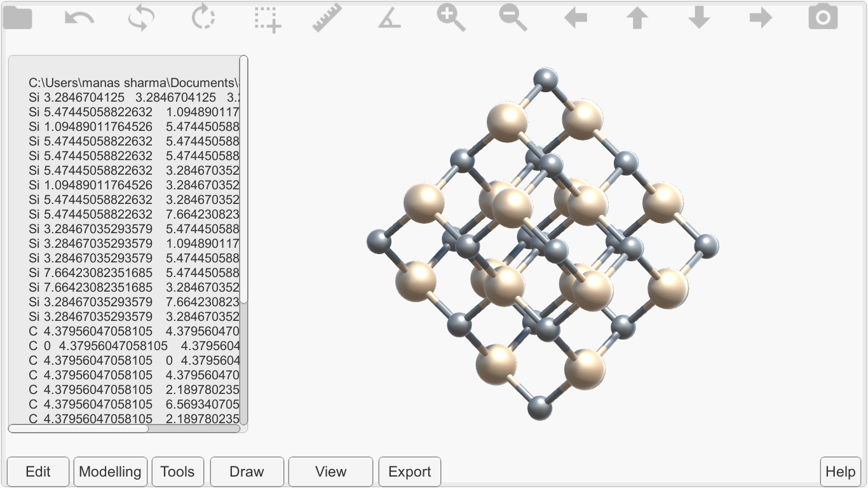Capture a screenshot with the camera icon
Viewport: 868px width, 488px height.
point(823,17)
